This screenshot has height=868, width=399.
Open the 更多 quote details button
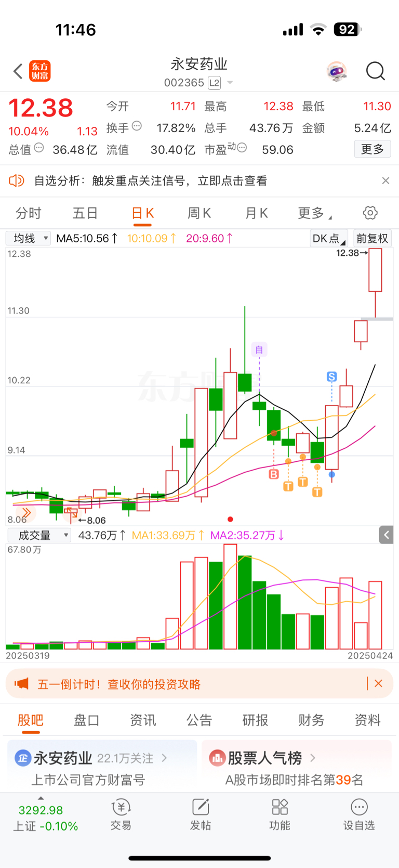coord(372,149)
